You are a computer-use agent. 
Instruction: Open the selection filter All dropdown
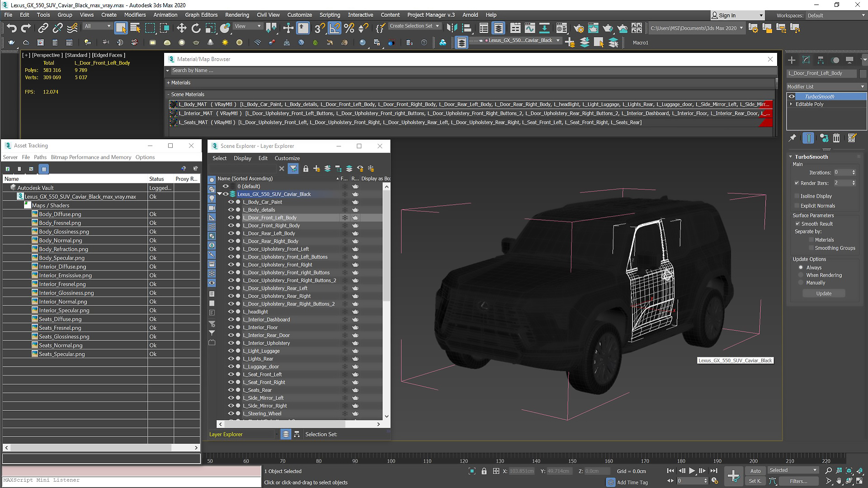(x=97, y=26)
